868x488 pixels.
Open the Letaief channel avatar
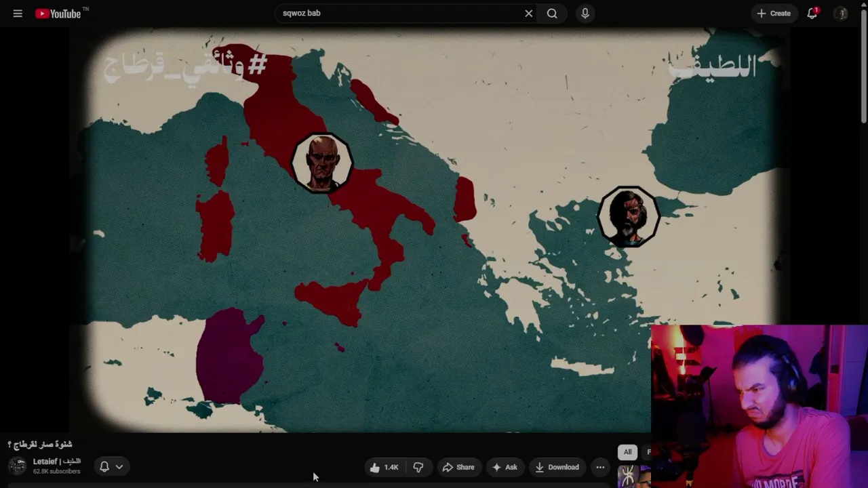coord(18,466)
